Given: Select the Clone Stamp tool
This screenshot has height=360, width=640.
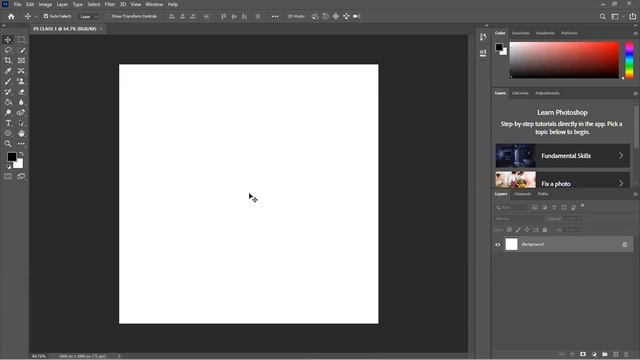Looking at the screenshot, I should pyautogui.click(x=21, y=81).
